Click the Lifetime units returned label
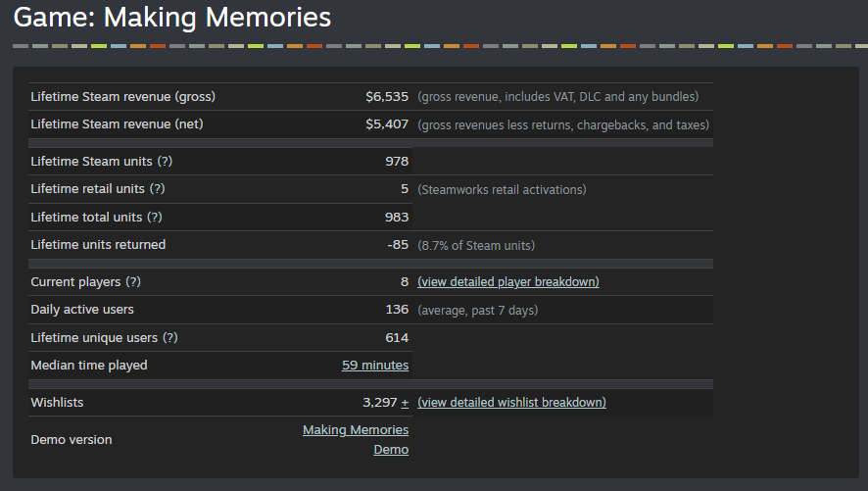 point(98,245)
